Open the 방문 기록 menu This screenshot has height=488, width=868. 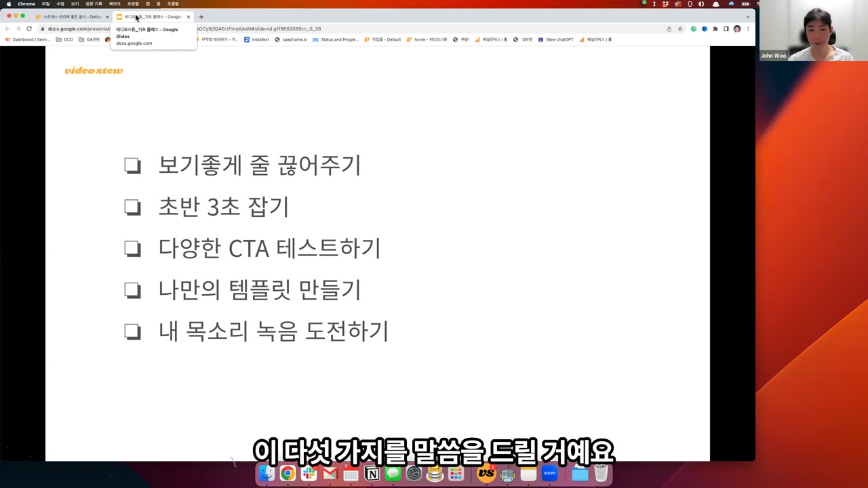pyautogui.click(x=94, y=4)
